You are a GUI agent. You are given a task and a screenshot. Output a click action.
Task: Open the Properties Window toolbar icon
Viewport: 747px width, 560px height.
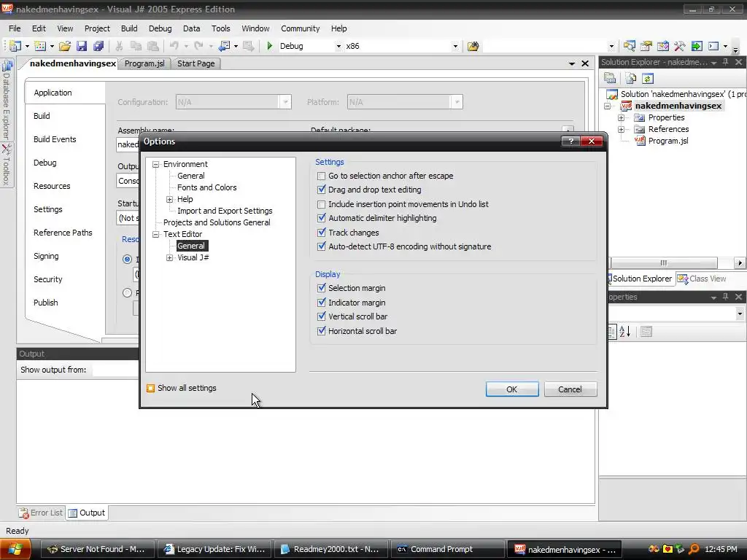coord(646,46)
